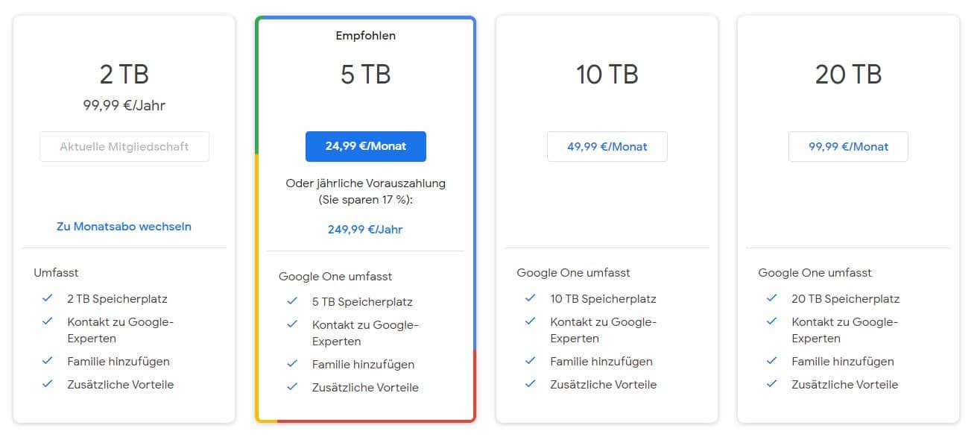Screen dimensions: 980x437
Task: Click checkmark next to Zusätzliche Vorteile in 20 TB plan
Action: pyautogui.click(x=772, y=383)
